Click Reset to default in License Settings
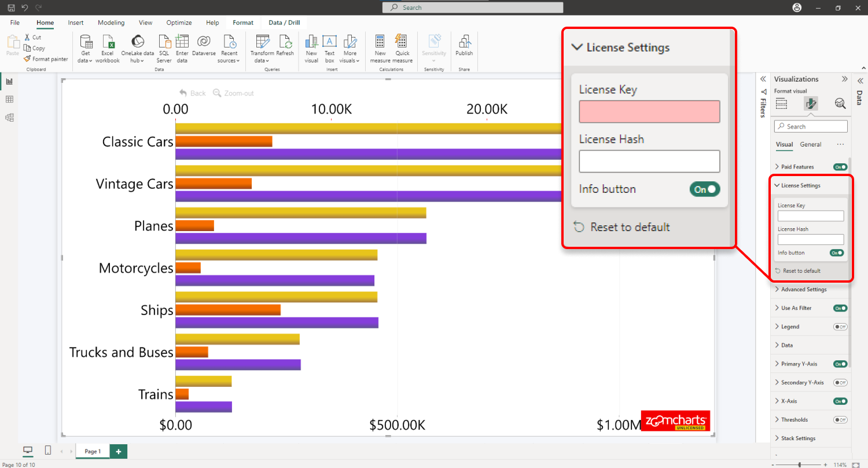The image size is (868, 468). [x=801, y=270]
